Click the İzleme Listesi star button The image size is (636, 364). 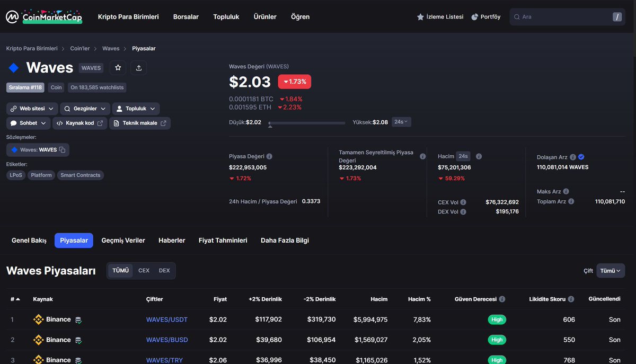point(440,17)
